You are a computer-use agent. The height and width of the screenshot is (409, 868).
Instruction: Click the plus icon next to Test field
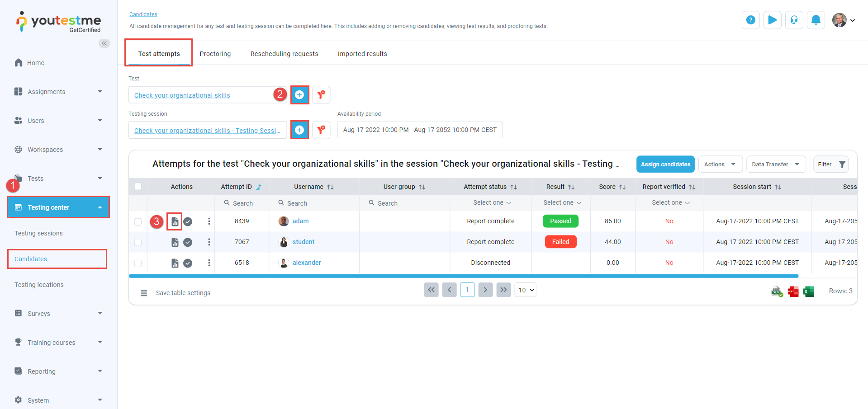pyautogui.click(x=299, y=95)
